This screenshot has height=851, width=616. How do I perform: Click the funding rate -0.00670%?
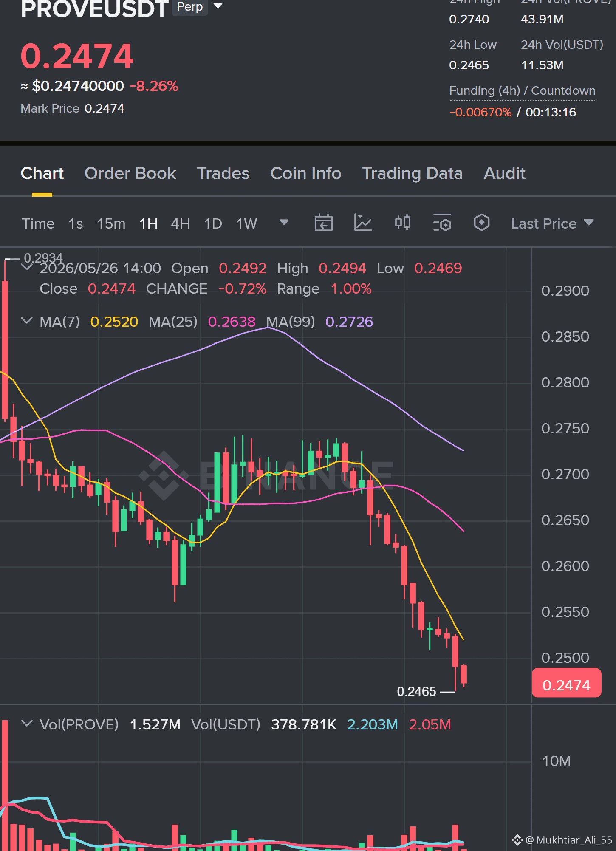pos(480,112)
